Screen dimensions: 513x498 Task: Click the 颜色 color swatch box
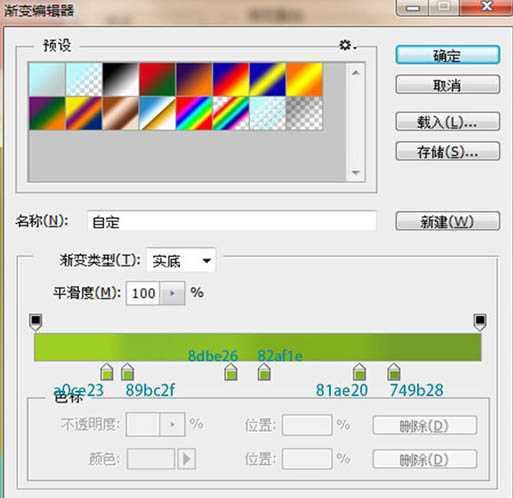pyautogui.click(x=151, y=459)
